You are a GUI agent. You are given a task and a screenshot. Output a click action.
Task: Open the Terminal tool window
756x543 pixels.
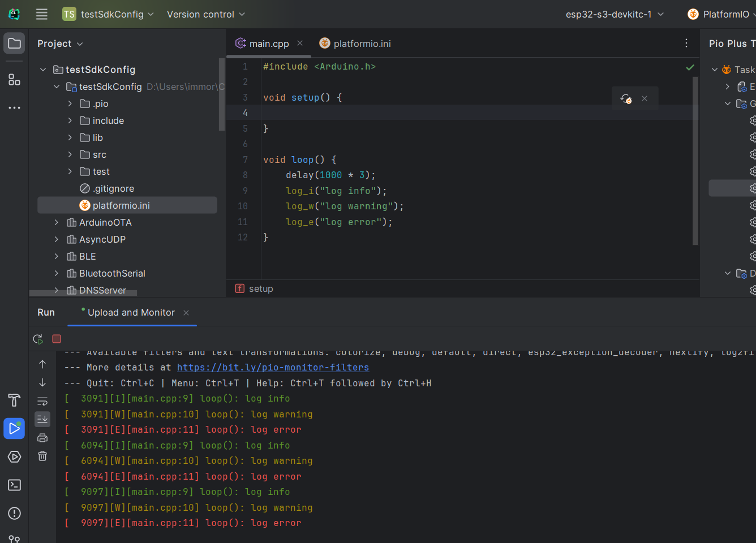coord(14,485)
